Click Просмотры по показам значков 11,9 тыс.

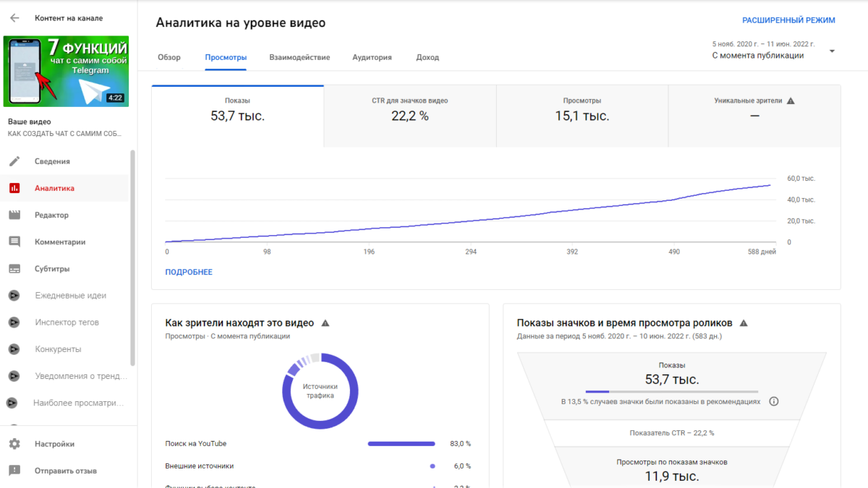(672, 469)
